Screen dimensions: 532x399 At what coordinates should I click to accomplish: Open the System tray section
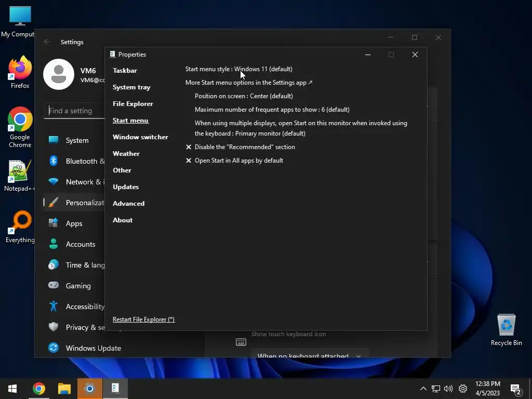coord(131,87)
